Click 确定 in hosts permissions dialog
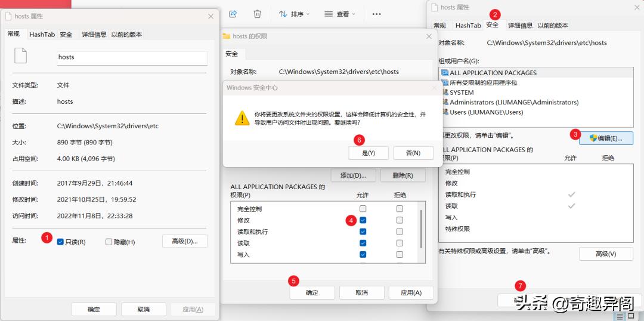 [312, 292]
